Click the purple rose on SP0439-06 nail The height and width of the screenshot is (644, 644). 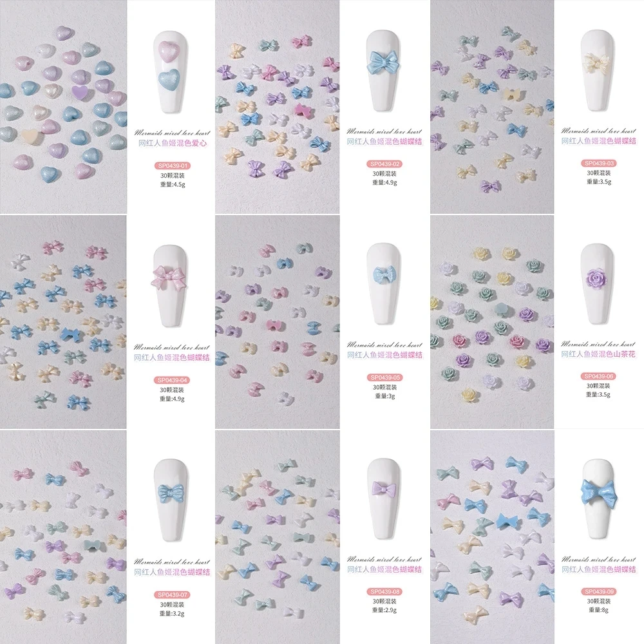pyautogui.click(x=596, y=278)
